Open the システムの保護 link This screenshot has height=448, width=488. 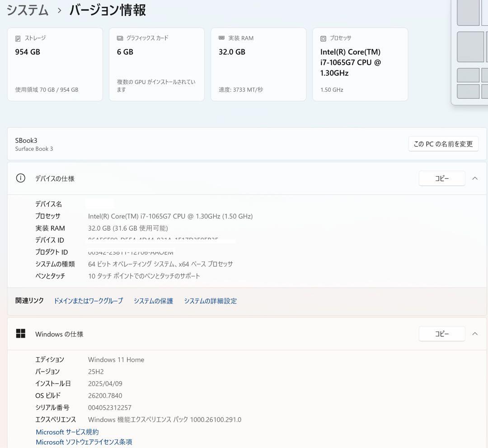click(153, 301)
